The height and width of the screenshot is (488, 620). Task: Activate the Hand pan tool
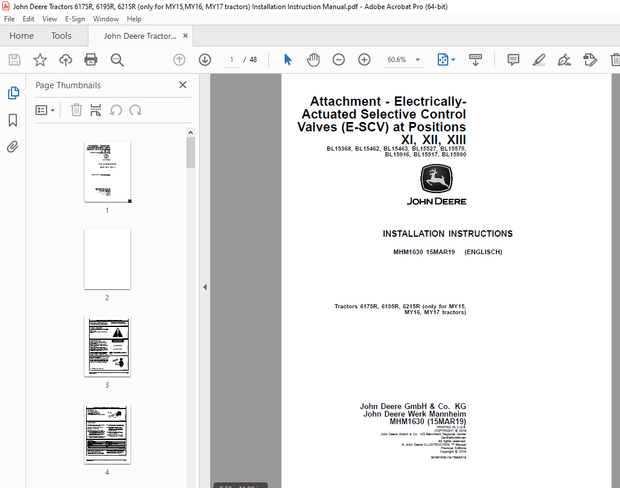pyautogui.click(x=313, y=60)
